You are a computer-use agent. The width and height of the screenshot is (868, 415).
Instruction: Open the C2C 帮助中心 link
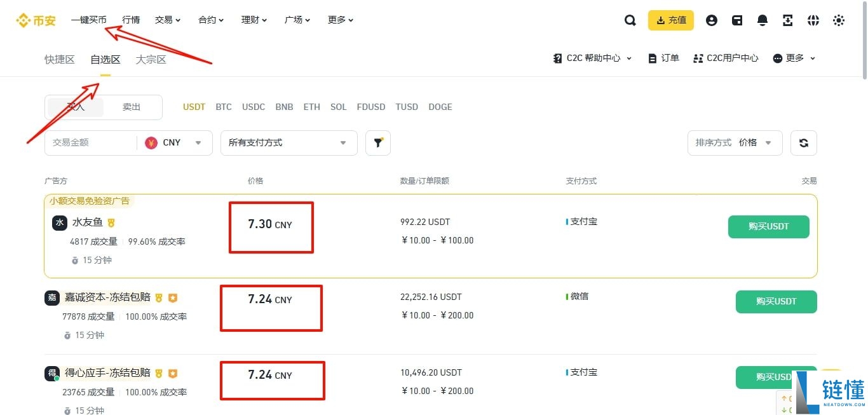click(592, 57)
